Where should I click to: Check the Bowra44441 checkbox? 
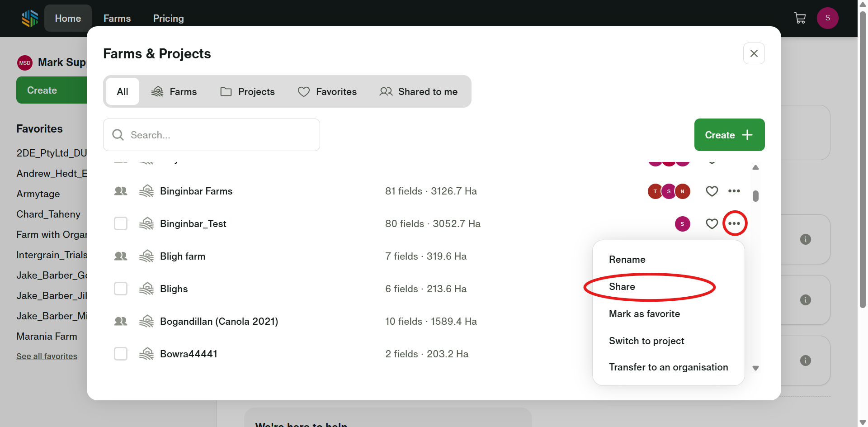pyautogui.click(x=121, y=354)
